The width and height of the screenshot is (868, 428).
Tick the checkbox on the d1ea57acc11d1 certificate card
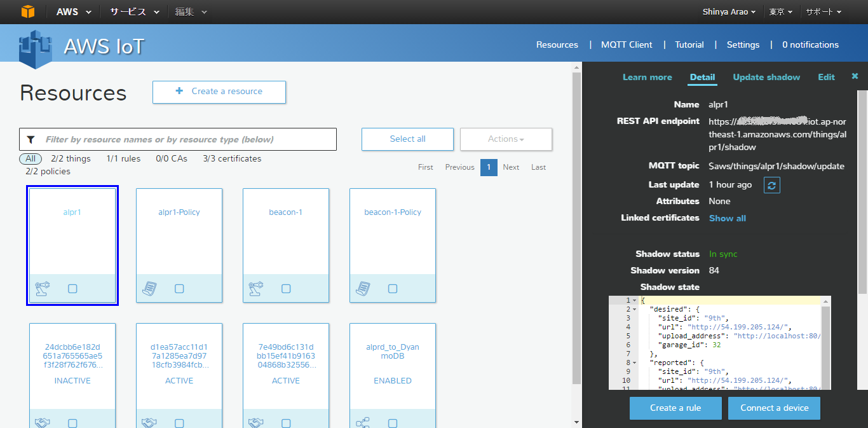(x=179, y=424)
